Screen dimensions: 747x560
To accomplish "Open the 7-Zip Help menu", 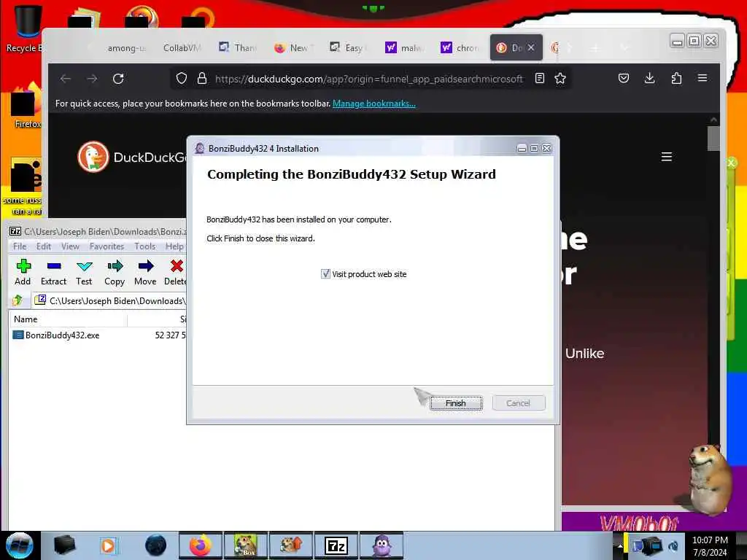I will tap(174, 246).
